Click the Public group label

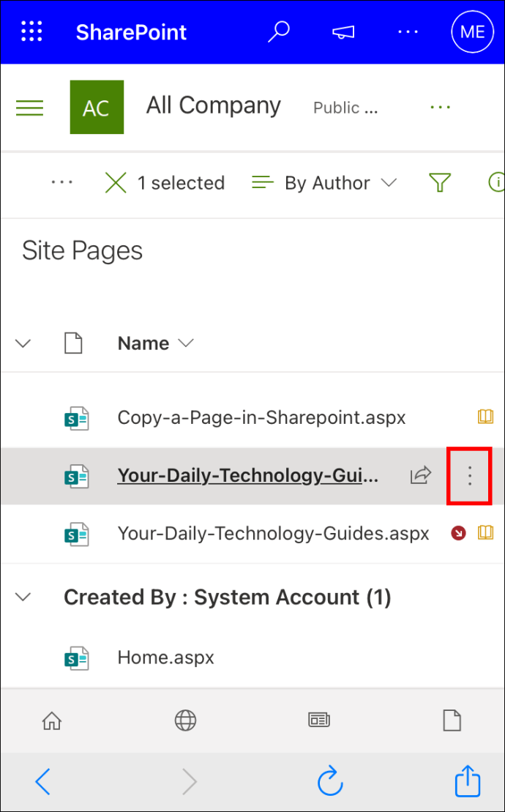coord(345,108)
